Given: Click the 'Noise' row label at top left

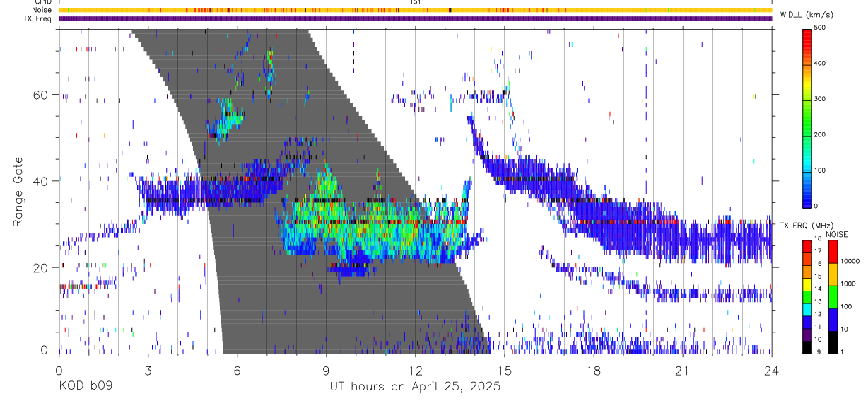Looking at the screenshot, I should tap(42, 10).
